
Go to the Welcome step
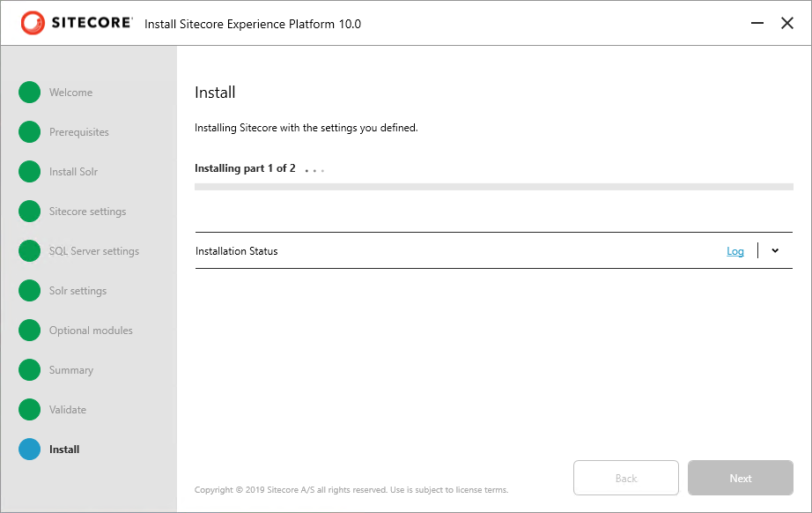coord(71,93)
